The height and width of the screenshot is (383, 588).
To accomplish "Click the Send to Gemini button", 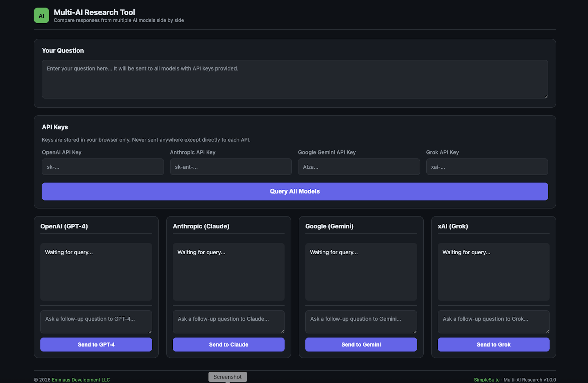I will [x=361, y=344].
